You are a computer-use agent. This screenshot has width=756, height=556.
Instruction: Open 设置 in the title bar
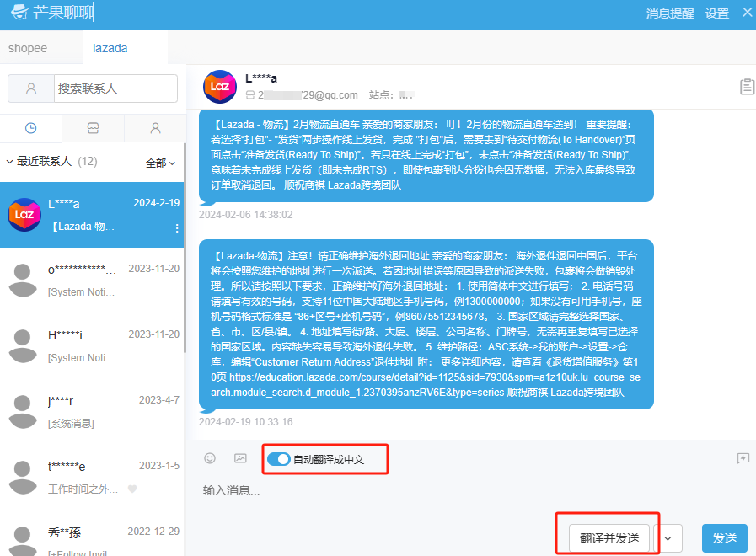pyautogui.click(x=717, y=13)
